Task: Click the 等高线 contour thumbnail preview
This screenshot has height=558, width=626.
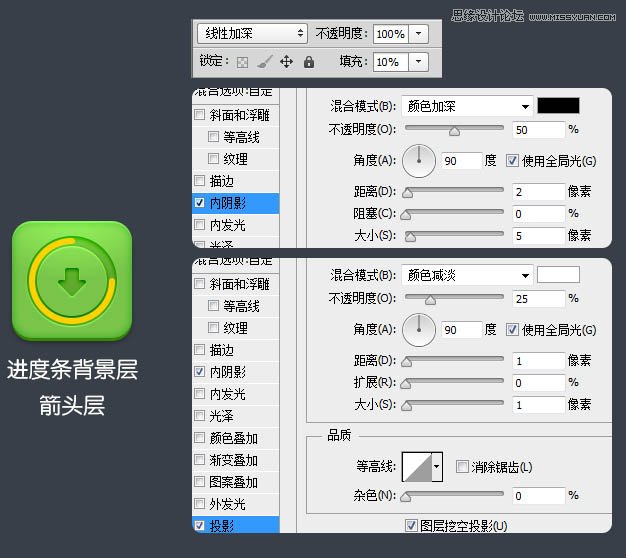Action: (x=417, y=466)
